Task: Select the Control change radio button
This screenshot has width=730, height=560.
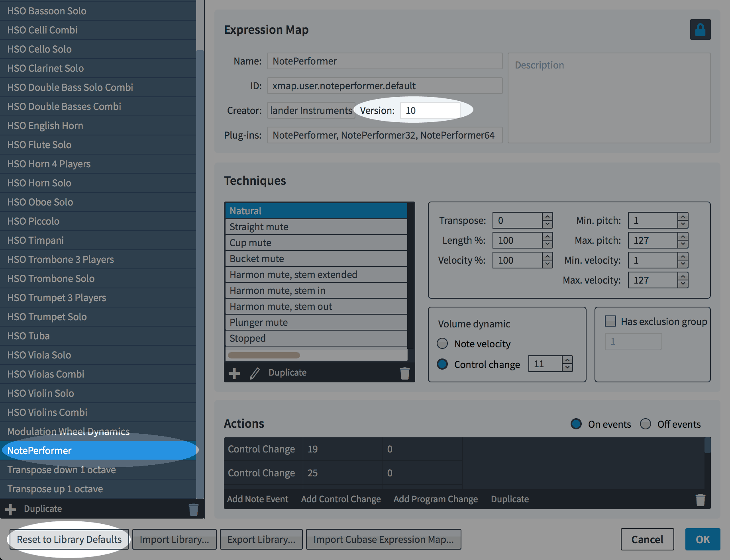Action: pyautogui.click(x=442, y=364)
